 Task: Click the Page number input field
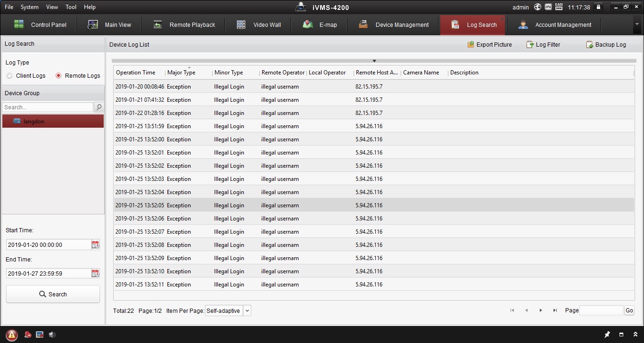601,310
